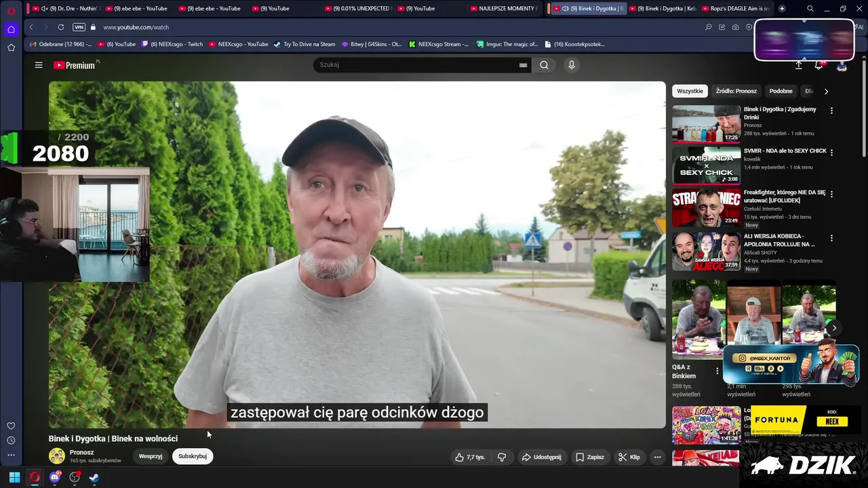Screen dimensions: 868x488
Task: Open the tab search magnifier in title bar
Action: [x=810, y=9]
